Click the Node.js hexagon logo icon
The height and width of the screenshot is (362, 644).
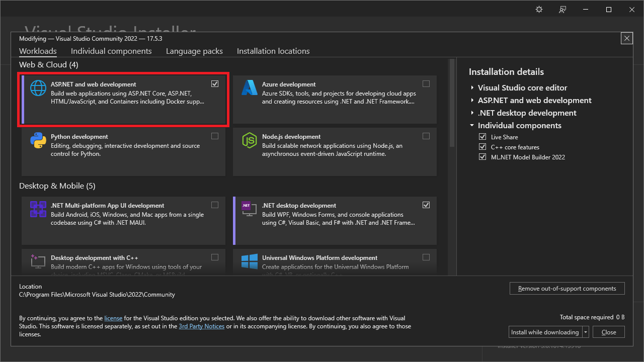(250, 140)
